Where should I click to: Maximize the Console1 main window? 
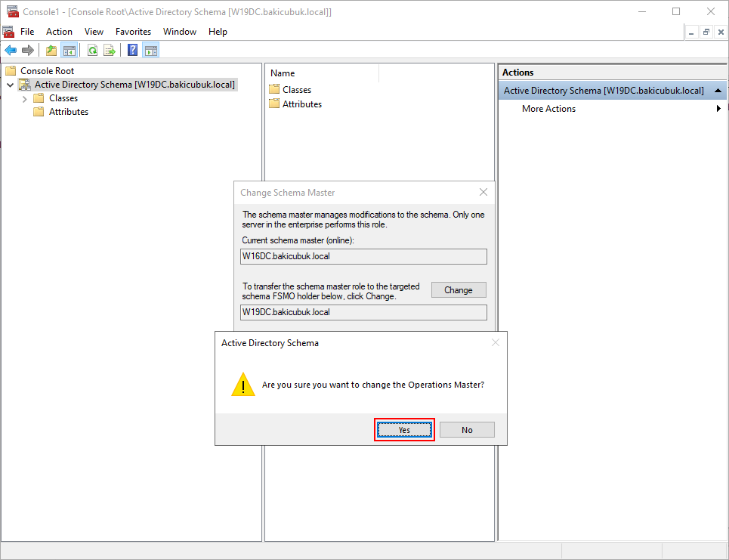tap(676, 11)
